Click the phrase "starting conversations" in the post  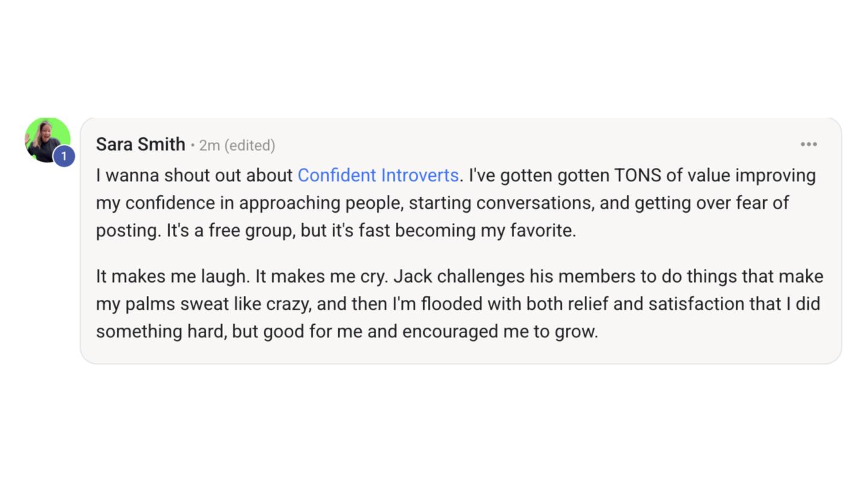(500, 203)
